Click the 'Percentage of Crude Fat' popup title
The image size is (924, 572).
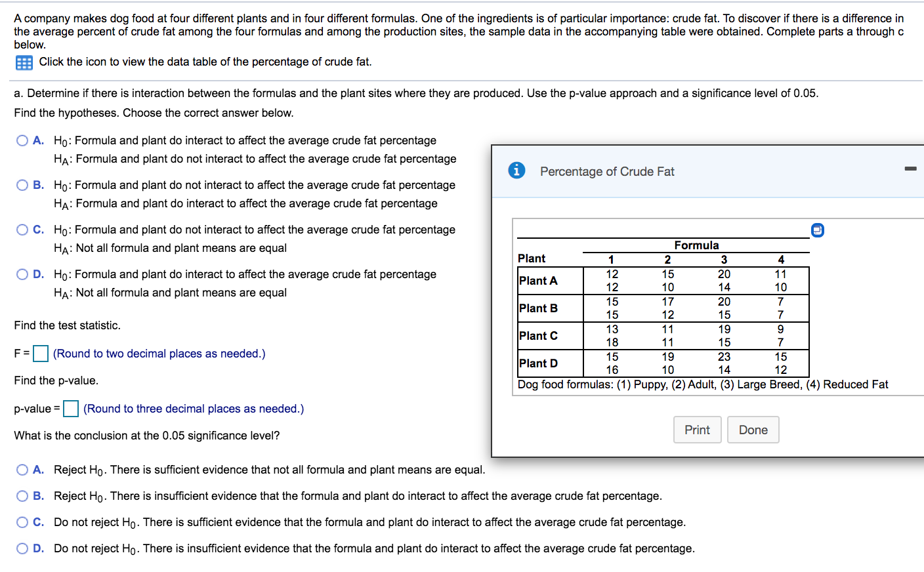[x=607, y=171]
